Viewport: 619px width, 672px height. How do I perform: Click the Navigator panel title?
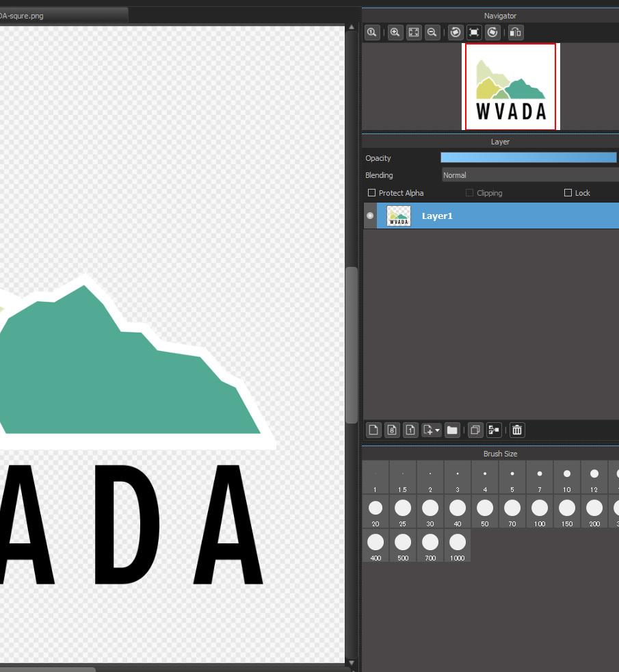500,16
